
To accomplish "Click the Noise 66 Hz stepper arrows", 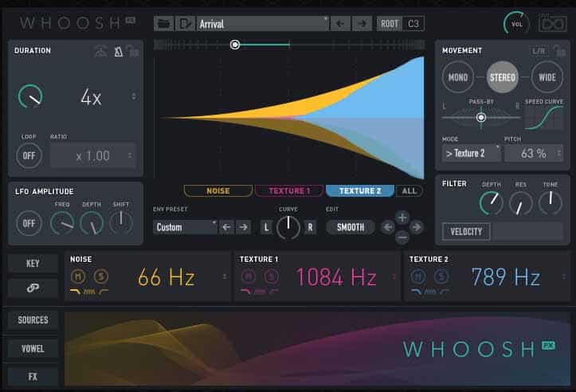I will pyautogui.click(x=225, y=276).
